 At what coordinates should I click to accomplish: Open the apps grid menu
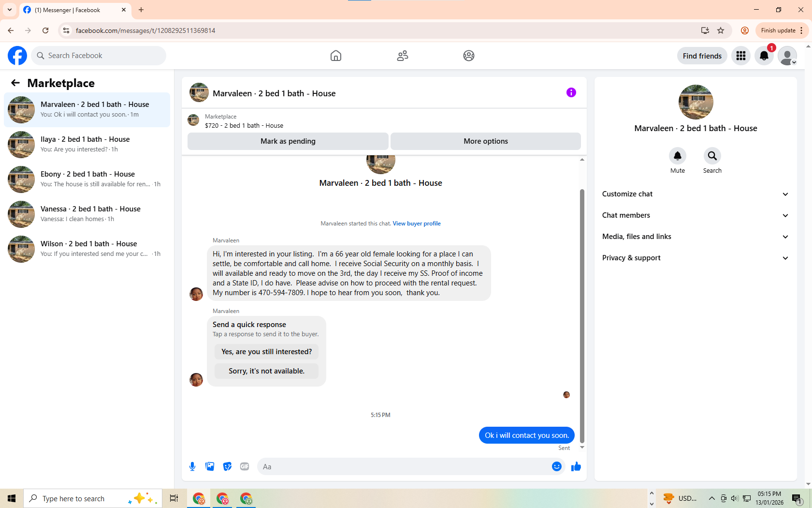click(x=741, y=56)
